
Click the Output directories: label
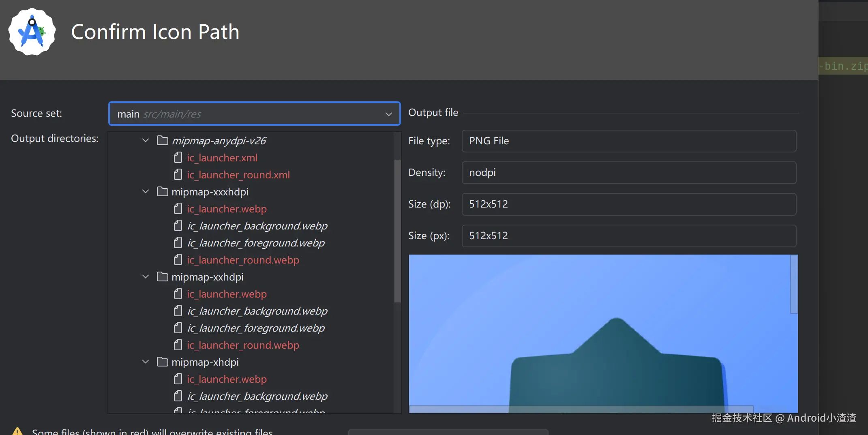click(x=55, y=138)
